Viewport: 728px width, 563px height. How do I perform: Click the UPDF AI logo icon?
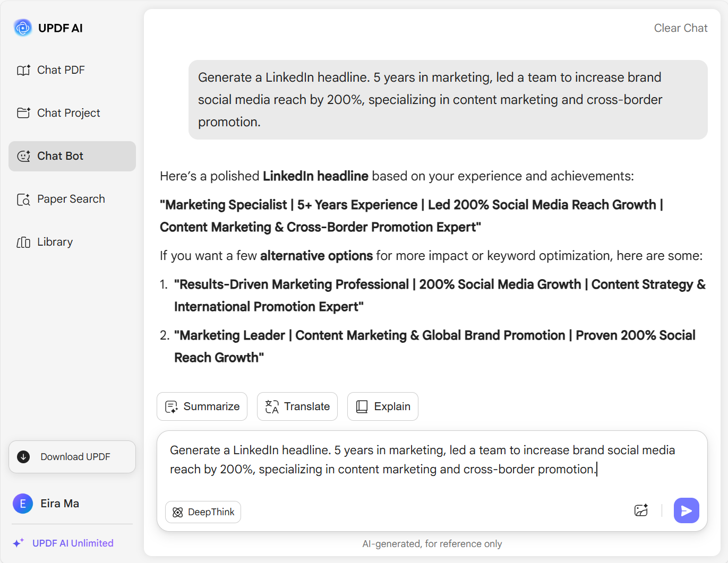[x=23, y=28]
